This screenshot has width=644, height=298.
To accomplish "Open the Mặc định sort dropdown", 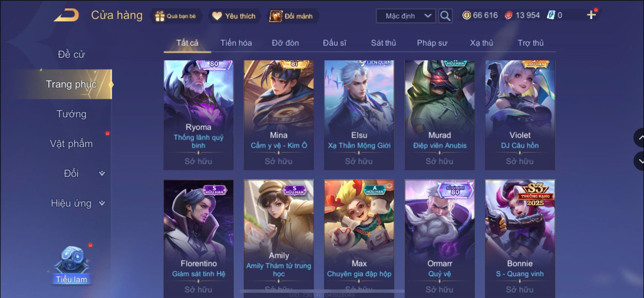I will point(406,16).
